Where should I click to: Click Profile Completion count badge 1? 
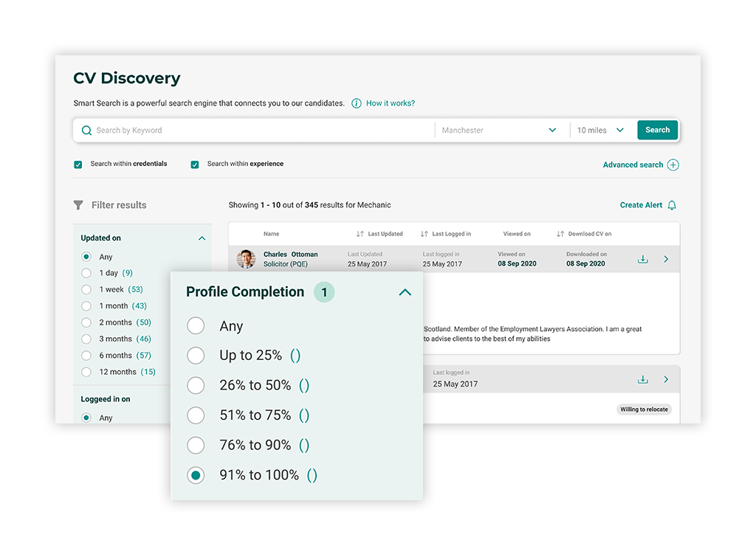point(324,292)
